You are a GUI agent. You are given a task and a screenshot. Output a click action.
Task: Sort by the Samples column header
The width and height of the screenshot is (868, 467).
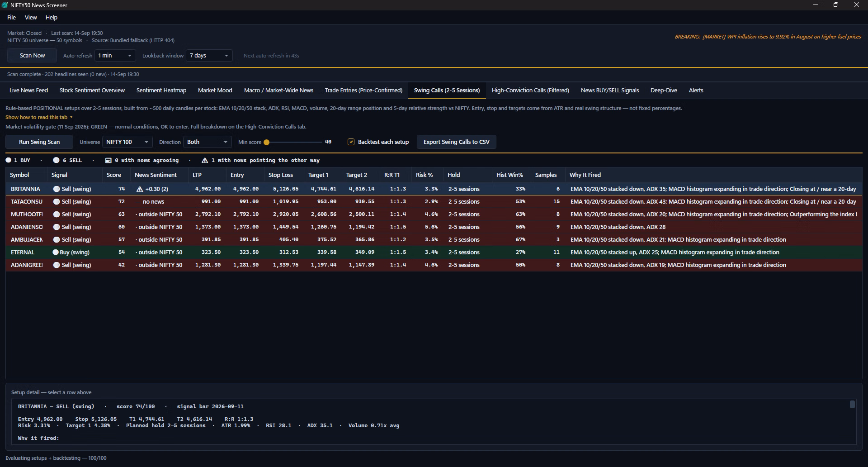tap(548, 175)
